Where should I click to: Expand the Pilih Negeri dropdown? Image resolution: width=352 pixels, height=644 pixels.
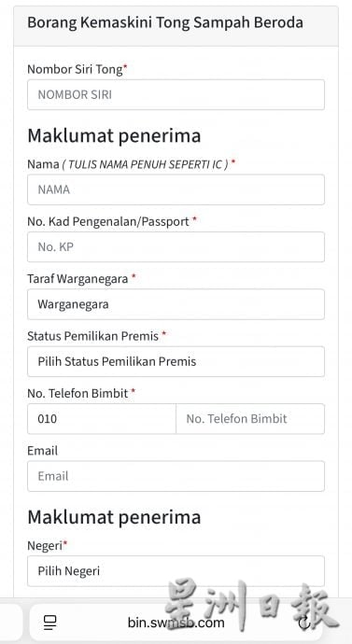tap(176, 571)
